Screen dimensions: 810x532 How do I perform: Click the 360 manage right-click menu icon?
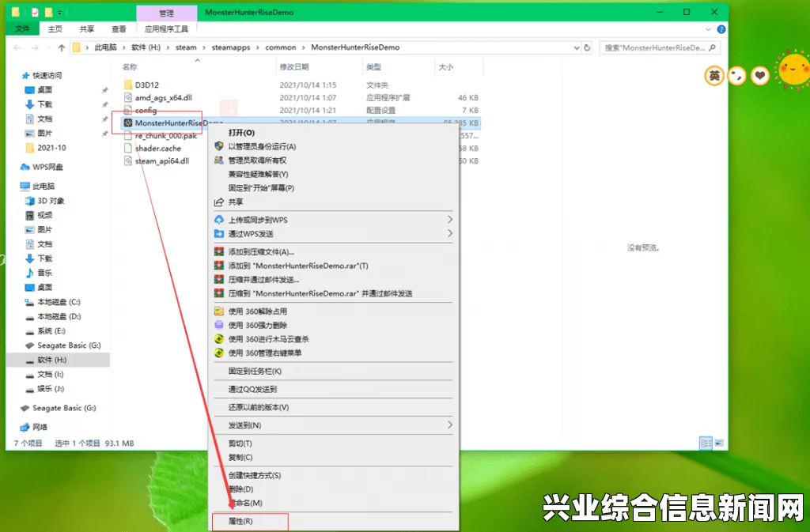[219, 353]
